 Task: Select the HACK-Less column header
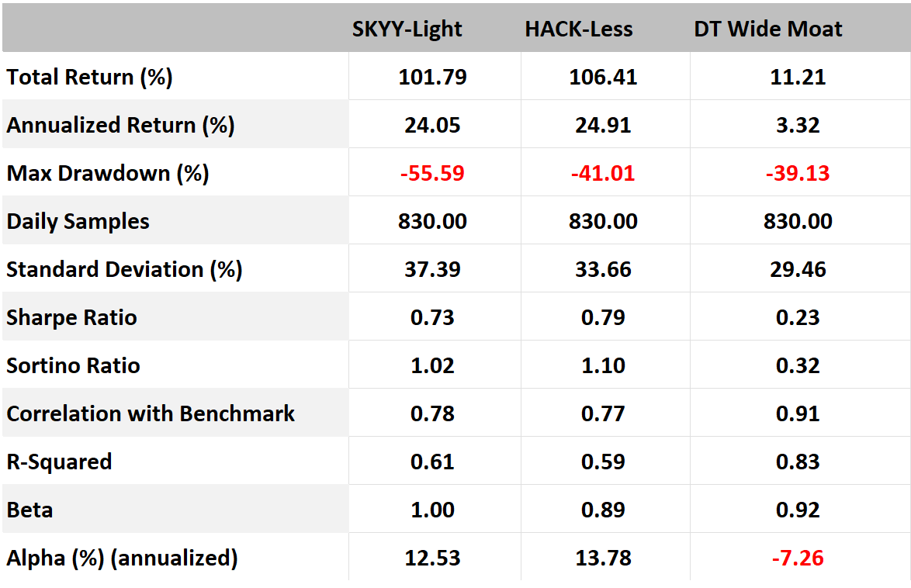coord(578,29)
